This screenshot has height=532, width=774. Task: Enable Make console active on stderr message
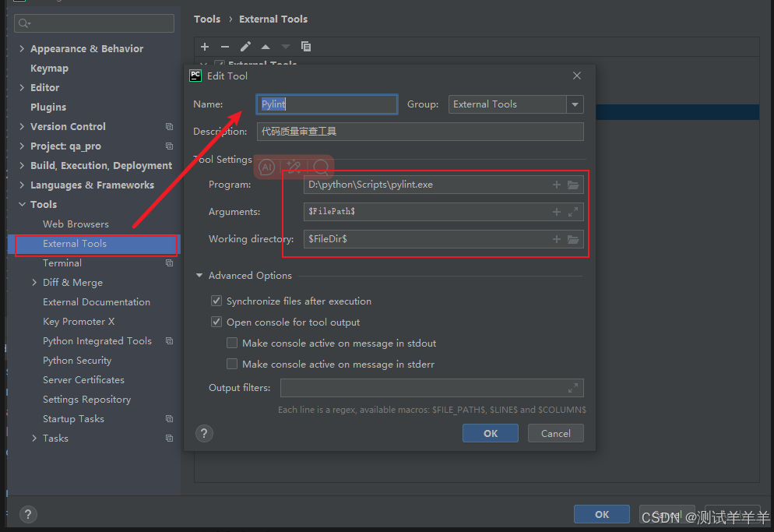click(232, 364)
